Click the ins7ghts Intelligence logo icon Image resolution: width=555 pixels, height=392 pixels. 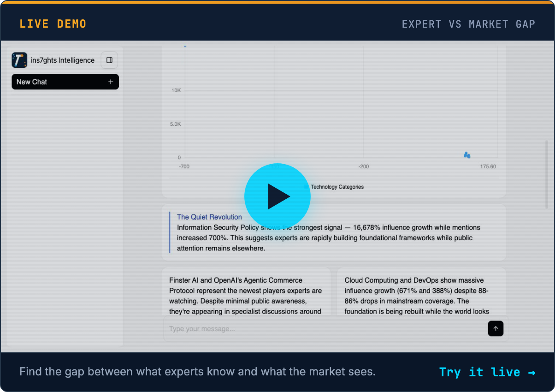click(x=19, y=60)
